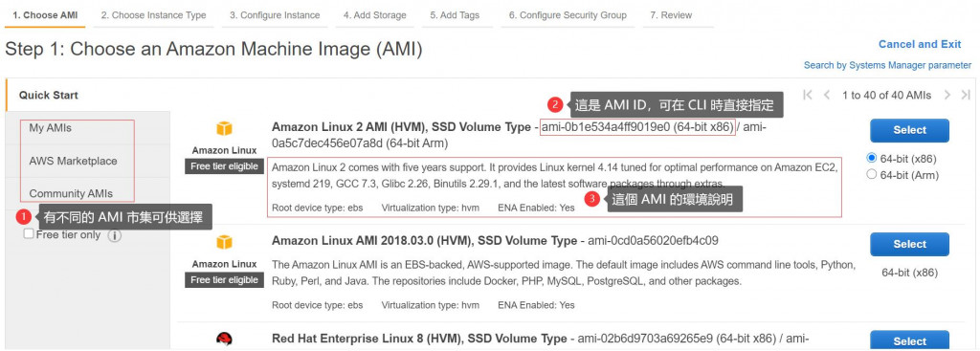Click 'The Amazon Linux AMI is an EBS-backed' description
The height and width of the screenshot is (351, 980).
pos(564,273)
